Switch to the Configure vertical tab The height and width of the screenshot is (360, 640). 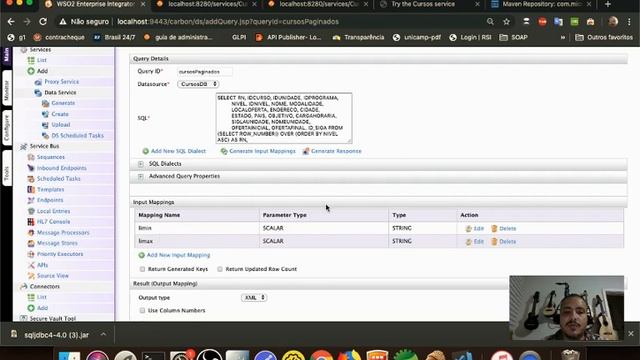click(7, 128)
